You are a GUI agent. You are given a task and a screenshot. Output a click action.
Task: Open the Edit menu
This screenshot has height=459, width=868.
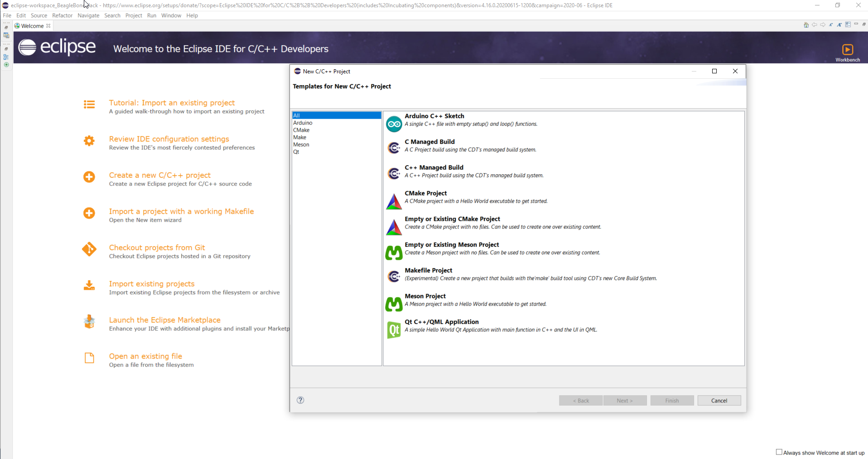coord(21,15)
